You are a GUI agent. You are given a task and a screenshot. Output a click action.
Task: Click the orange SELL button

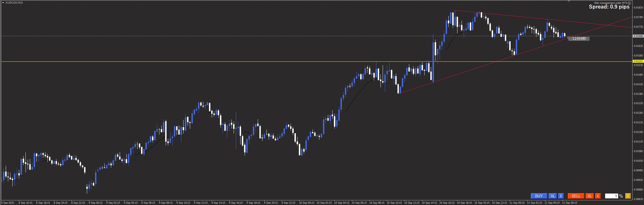coord(576,196)
